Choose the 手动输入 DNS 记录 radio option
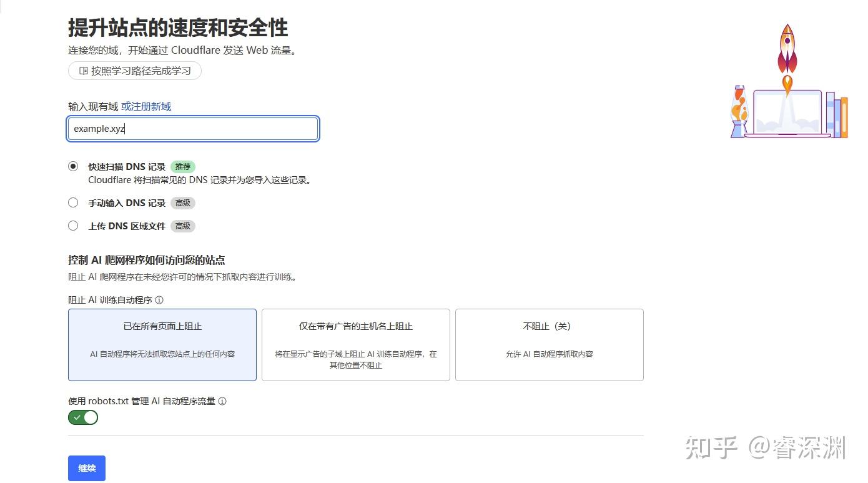Viewport: 868px width, 483px height. click(73, 202)
